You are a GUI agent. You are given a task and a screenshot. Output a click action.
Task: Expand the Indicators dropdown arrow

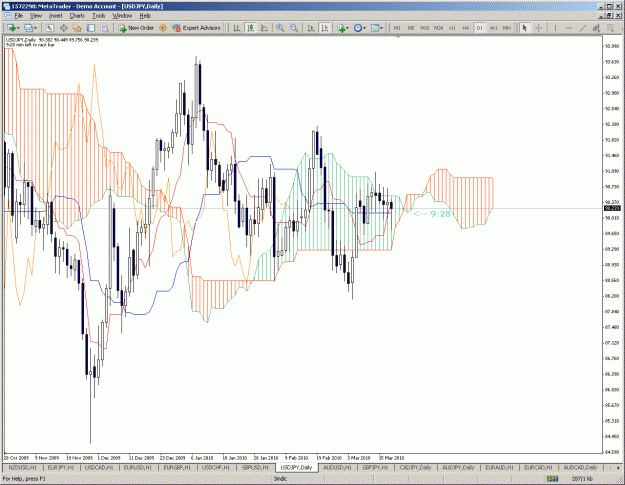point(348,28)
